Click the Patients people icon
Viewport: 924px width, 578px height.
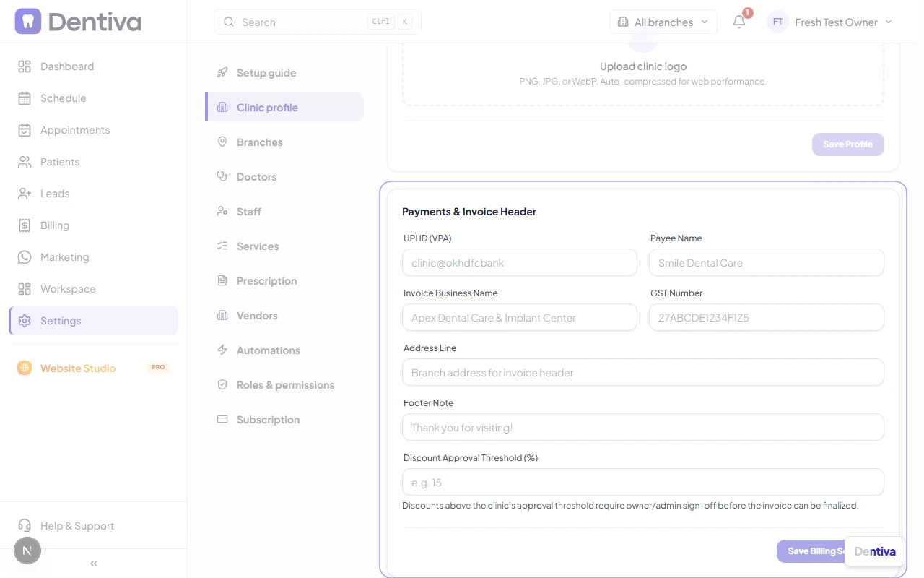pos(25,162)
